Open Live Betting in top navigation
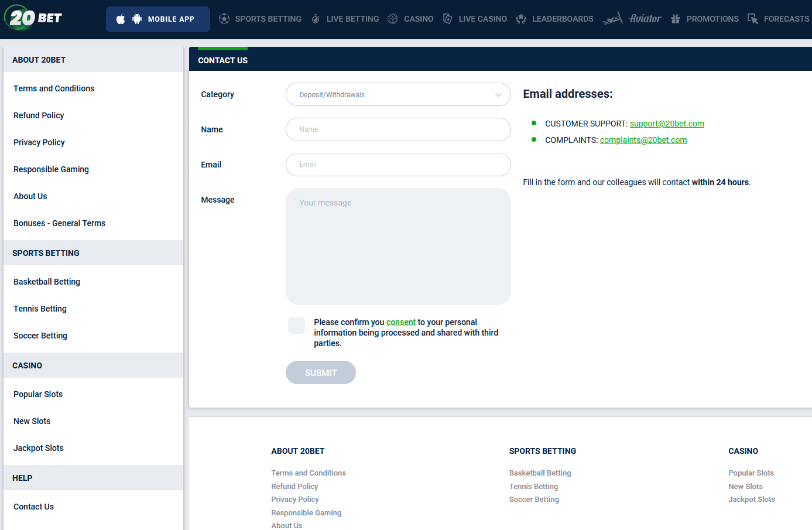Image resolution: width=812 pixels, height=530 pixels. 352,19
